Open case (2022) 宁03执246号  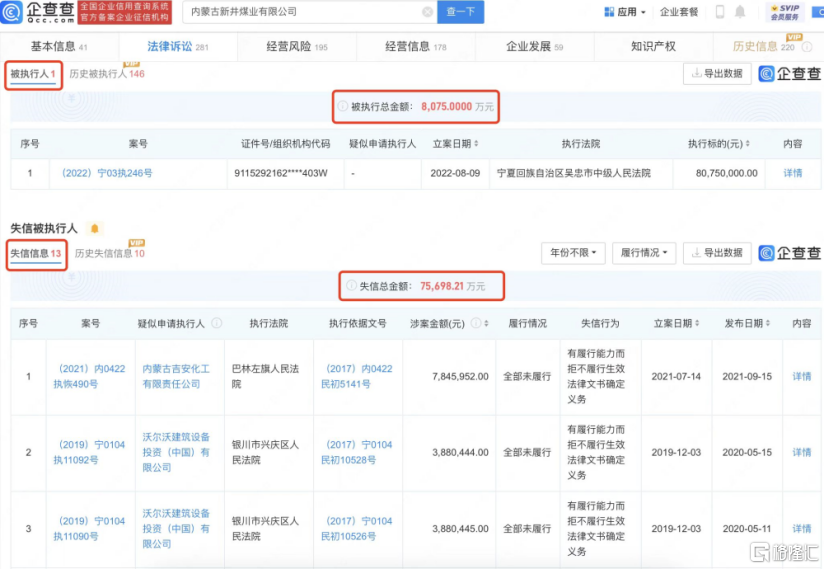tap(107, 173)
